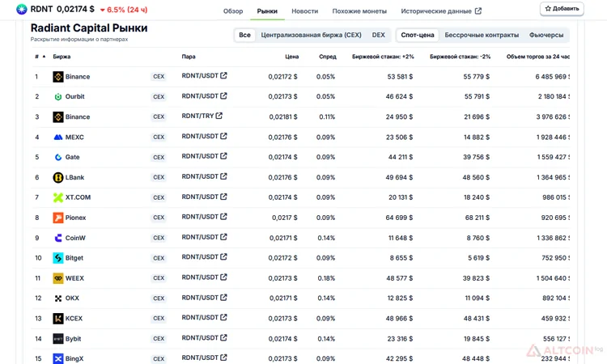Viewport: 607px width, 364px height.
Task: Open the WEEX exchange name link
Action: tap(74, 278)
